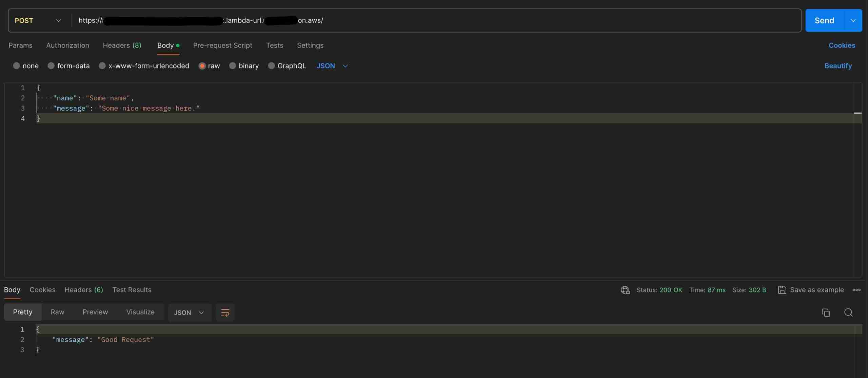Select the GraphQL radio option
The image size is (868, 378).
tap(271, 66)
